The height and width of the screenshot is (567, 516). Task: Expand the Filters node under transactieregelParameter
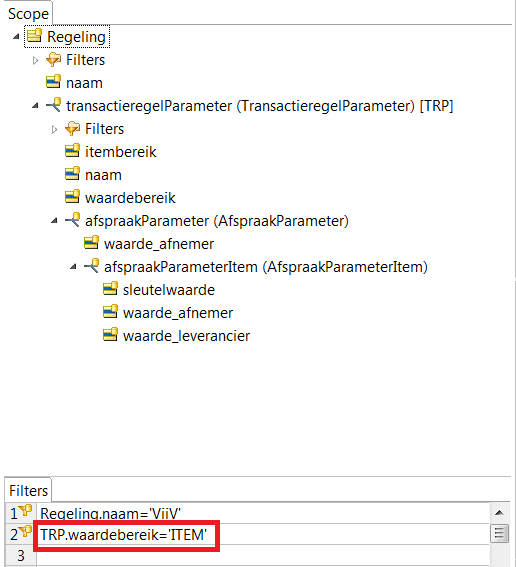click(54, 129)
